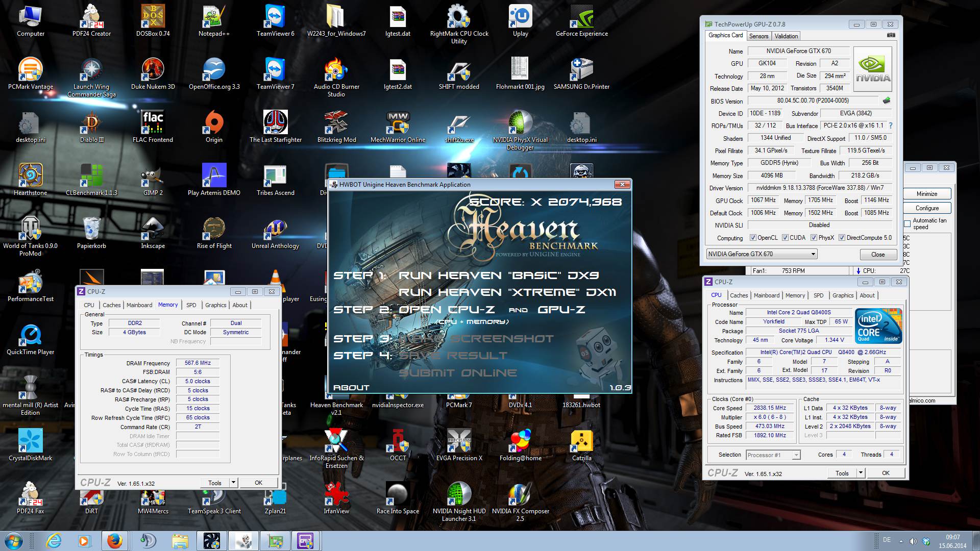Expand Tools dropdown arrow in CPU-Z memory window
Image resolution: width=980 pixels, height=551 pixels.
coord(233,483)
